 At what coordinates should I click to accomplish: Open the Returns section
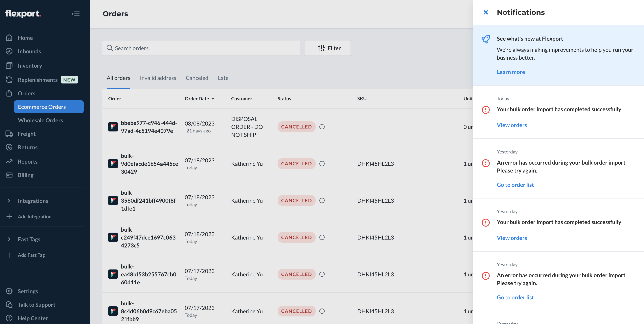click(x=28, y=147)
